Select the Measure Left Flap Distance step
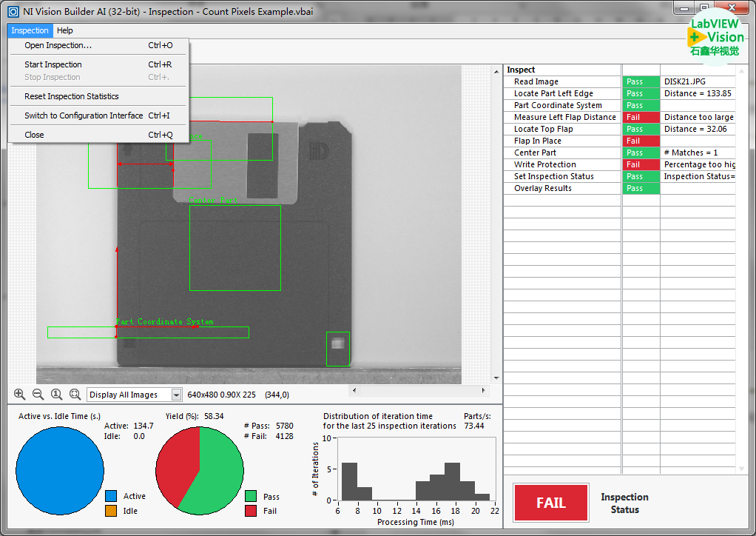 click(564, 117)
